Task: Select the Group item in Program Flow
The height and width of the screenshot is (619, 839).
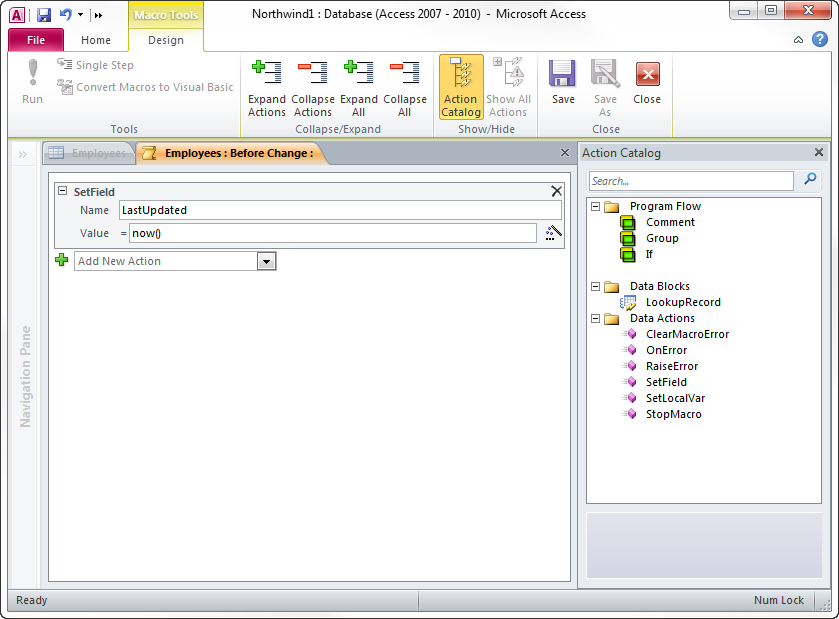Action: click(662, 238)
